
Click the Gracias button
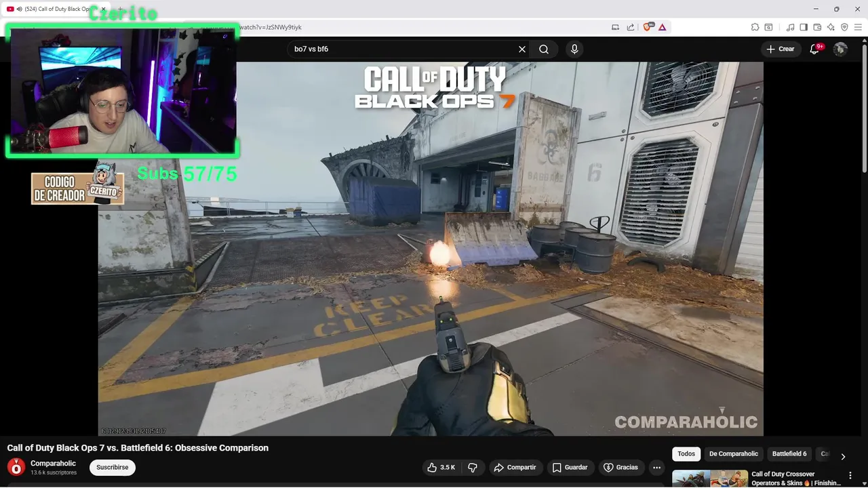click(x=620, y=468)
